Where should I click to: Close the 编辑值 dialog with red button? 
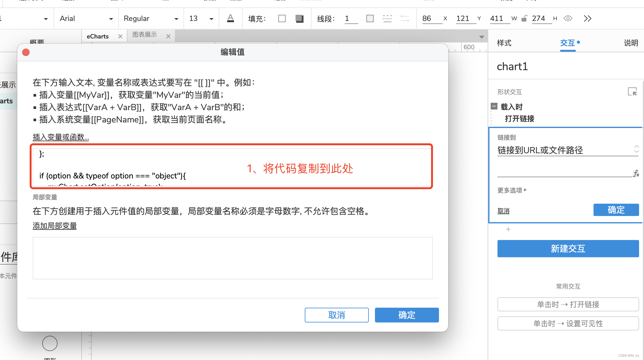point(26,52)
